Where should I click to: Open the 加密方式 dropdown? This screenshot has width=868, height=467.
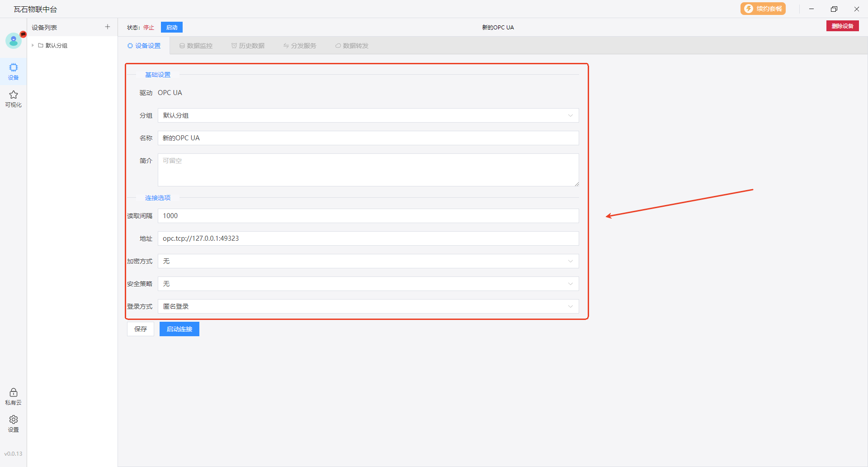pyautogui.click(x=368, y=261)
